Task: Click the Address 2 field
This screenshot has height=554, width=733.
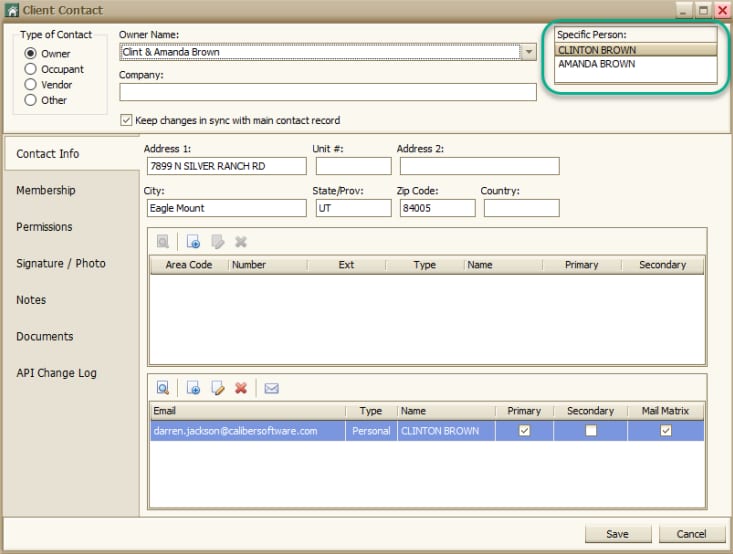Action: tap(480, 166)
